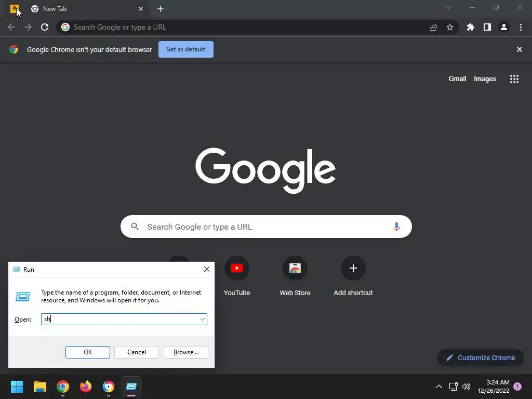
Task: Show hidden system tray icons
Action: tap(438, 387)
